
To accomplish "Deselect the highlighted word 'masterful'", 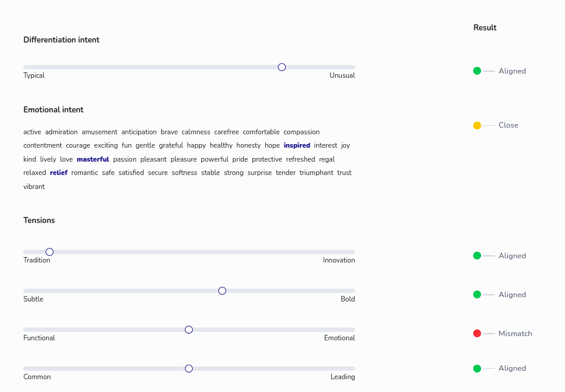I will click(93, 159).
